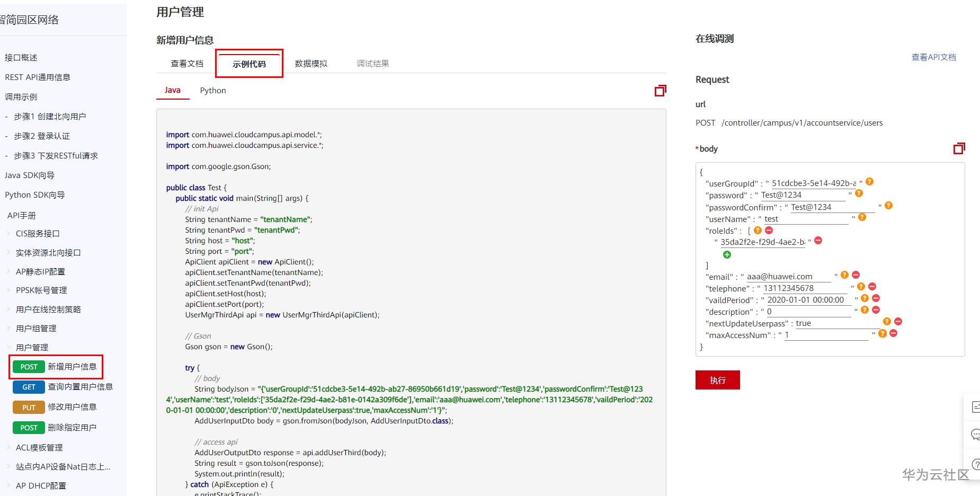
Task: Show help for password field
Action: tap(859, 193)
